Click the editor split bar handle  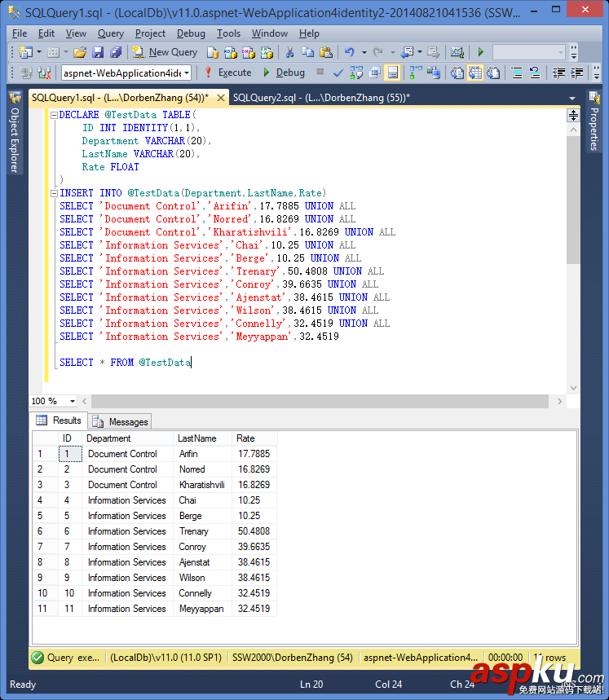[573, 116]
